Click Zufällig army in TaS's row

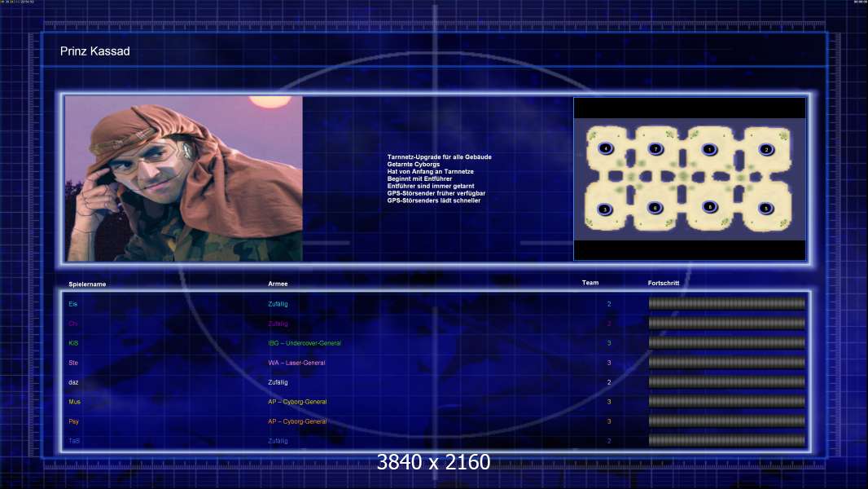278,442
